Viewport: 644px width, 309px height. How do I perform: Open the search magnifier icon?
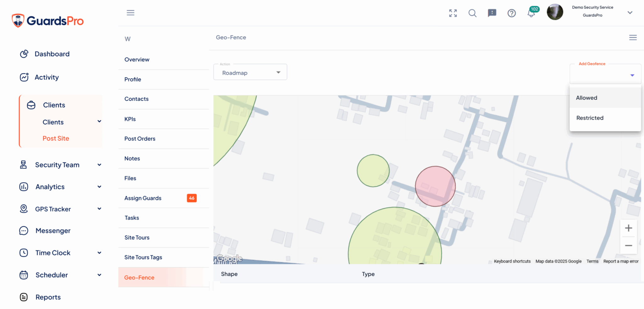pyautogui.click(x=472, y=13)
